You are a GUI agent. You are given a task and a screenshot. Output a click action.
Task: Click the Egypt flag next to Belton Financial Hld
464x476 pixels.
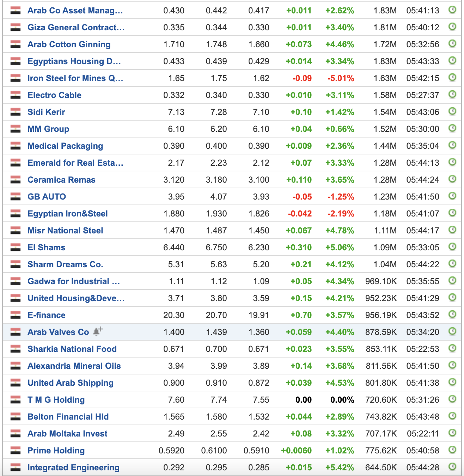[16, 417]
